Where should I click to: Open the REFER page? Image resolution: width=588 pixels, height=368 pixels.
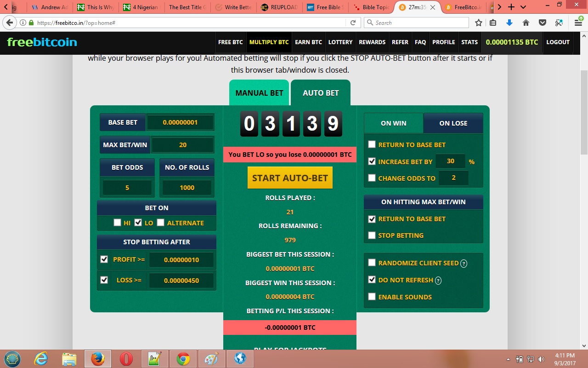click(x=400, y=42)
